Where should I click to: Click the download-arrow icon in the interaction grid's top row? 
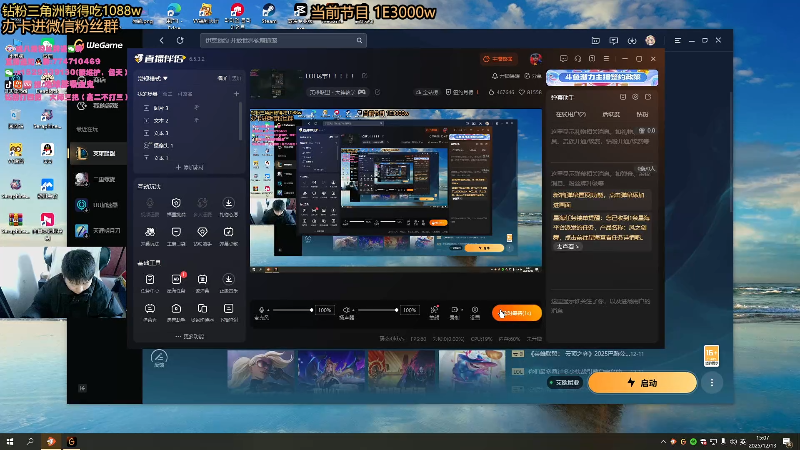(x=229, y=203)
